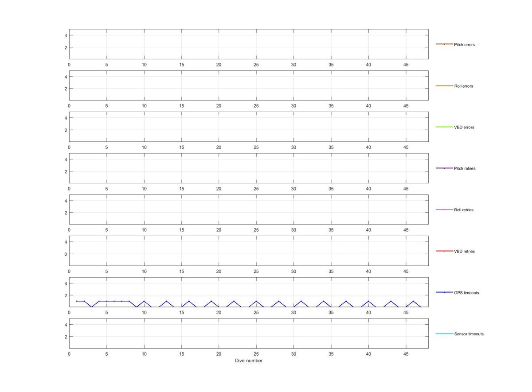Click the green VBD errors legend line
Viewport: 532px width, 392px height.
coord(444,127)
